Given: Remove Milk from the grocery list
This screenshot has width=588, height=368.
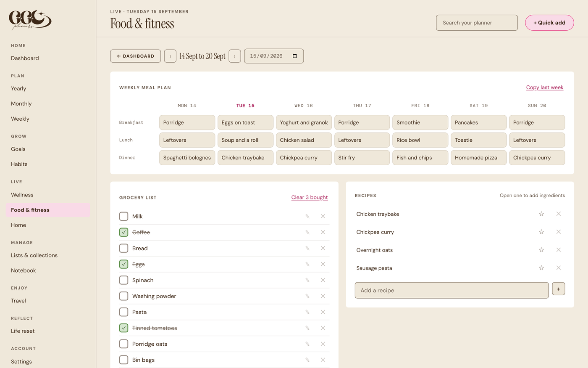Looking at the screenshot, I should click(323, 216).
